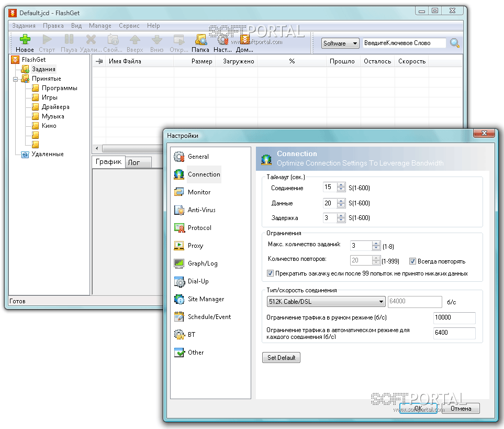This screenshot has width=504, height=429.
Task: Select the Драйвера folder in tree
Action: 55,107
